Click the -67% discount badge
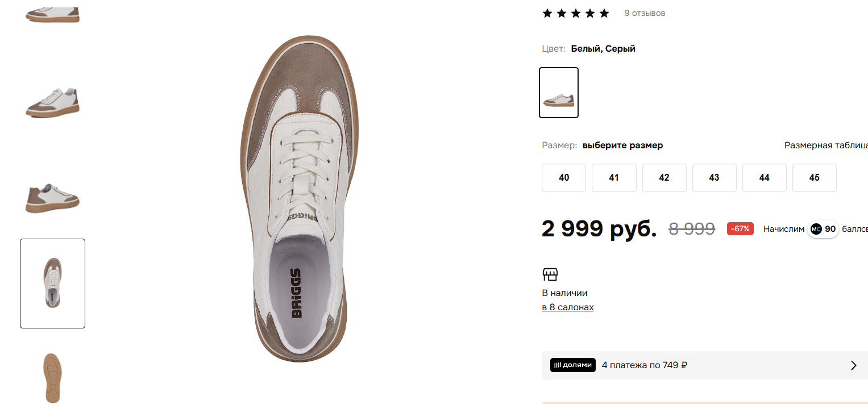Image resolution: width=868 pixels, height=404 pixels. pos(740,229)
